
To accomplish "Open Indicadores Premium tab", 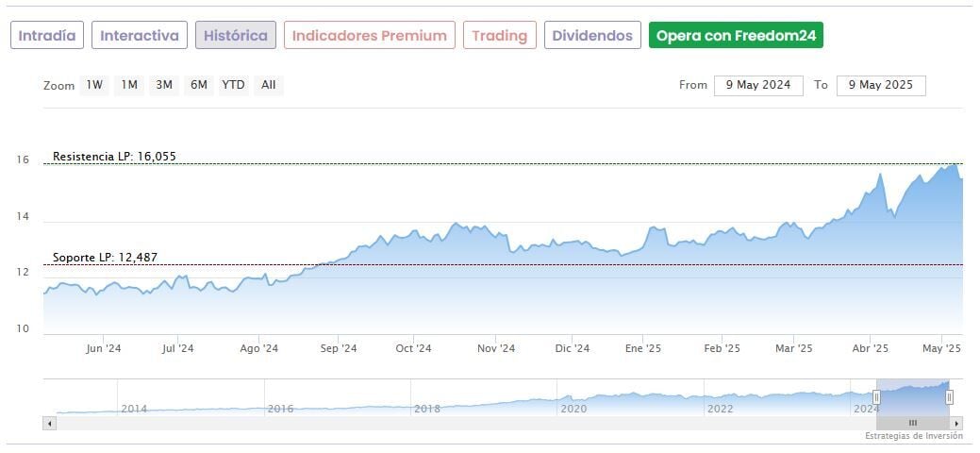I will point(370,36).
